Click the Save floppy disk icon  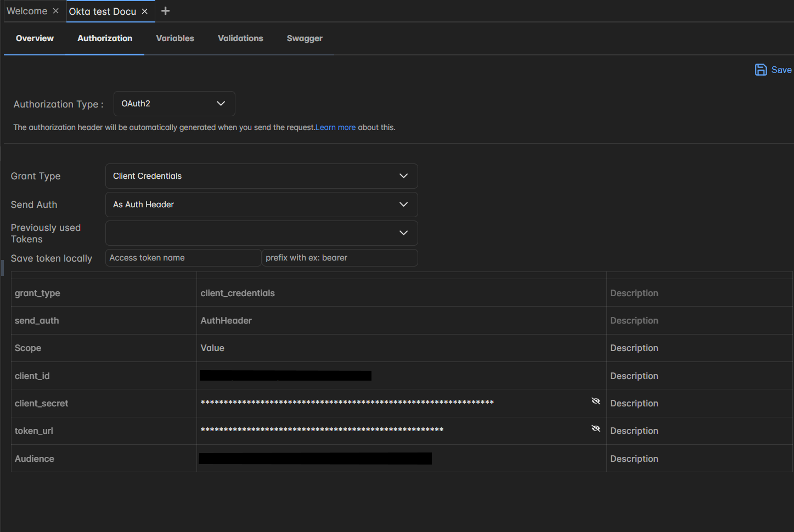point(761,70)
